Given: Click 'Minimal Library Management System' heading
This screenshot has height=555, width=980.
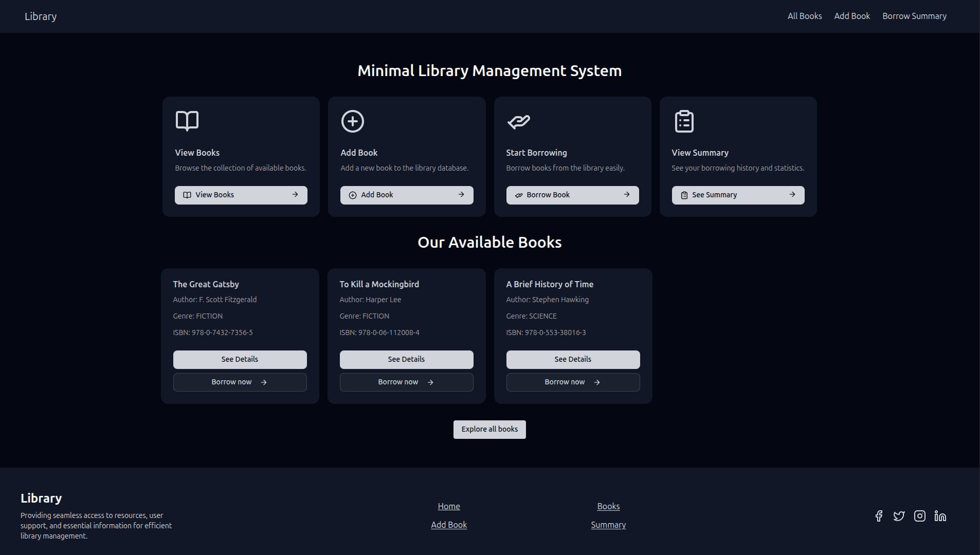Looking at the screenshot, I should click(x=489, y=70).
